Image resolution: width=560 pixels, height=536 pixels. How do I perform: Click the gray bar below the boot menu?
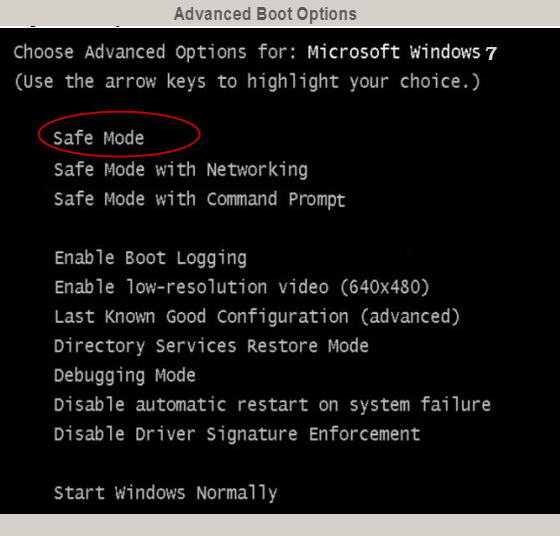[280, 525]
